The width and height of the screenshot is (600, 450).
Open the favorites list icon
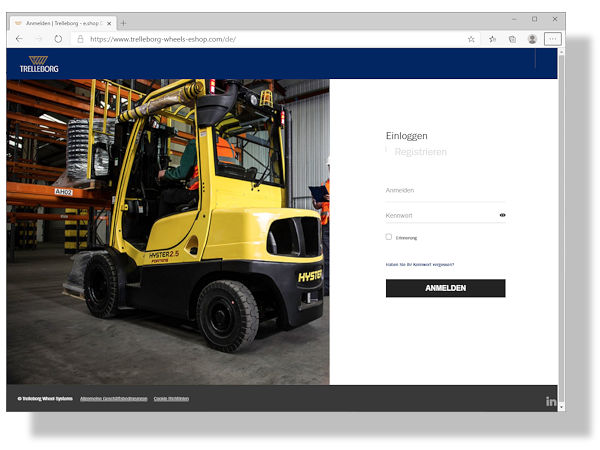[x=492, y=39]
